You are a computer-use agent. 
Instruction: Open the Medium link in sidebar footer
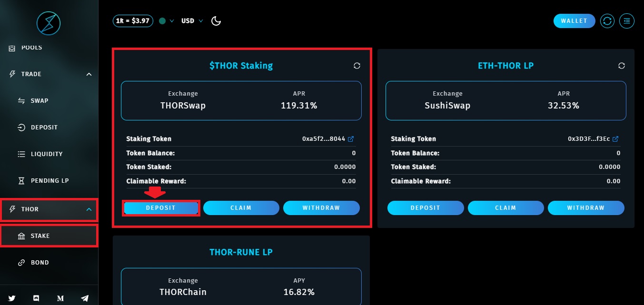(x=60, y=298)
